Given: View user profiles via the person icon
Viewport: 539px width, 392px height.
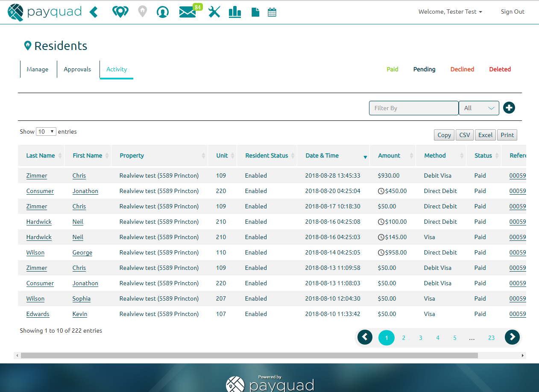Looking at the screenshot, I should [163, 12].
